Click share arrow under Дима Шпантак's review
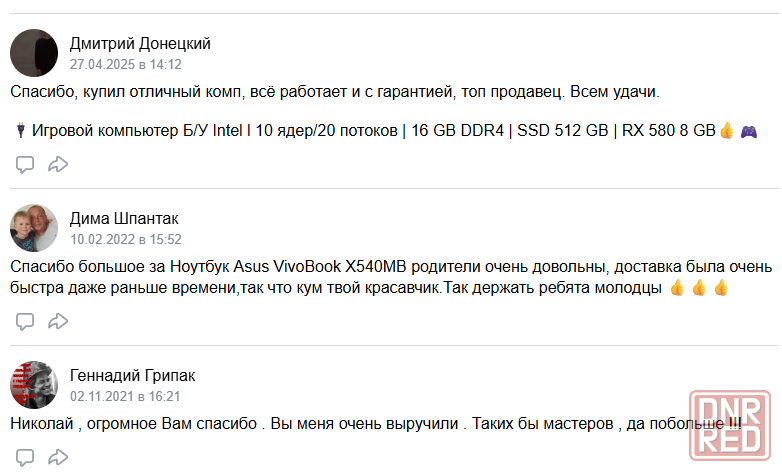The image size is (782, 476). [x=58, y=321]
